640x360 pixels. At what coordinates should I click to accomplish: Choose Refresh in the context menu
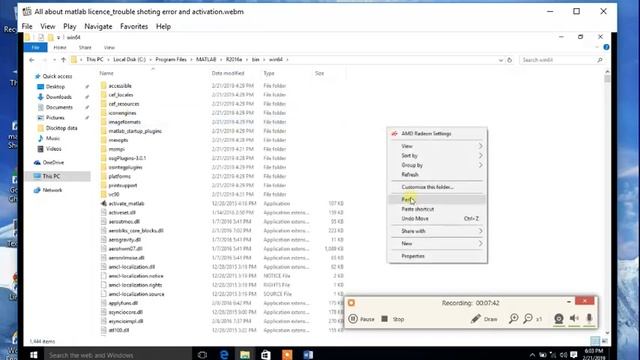[x=437, y=175]
